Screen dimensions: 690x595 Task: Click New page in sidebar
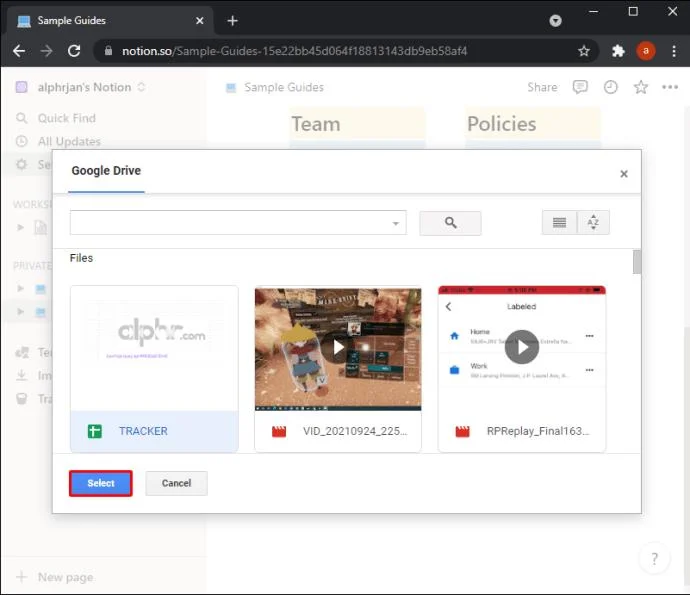(x=65, y=577)
